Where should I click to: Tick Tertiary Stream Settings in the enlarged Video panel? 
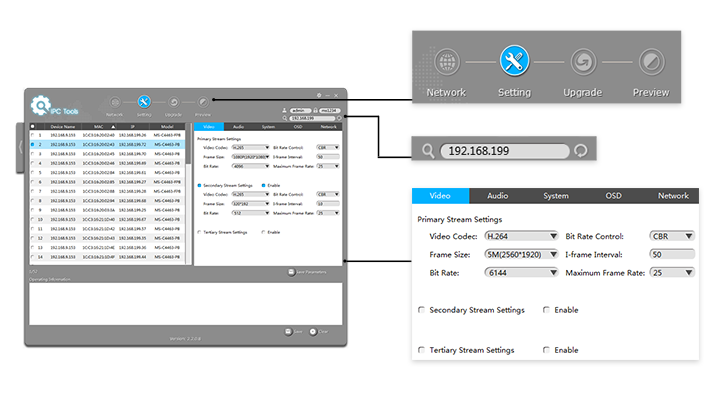[421, 350]
